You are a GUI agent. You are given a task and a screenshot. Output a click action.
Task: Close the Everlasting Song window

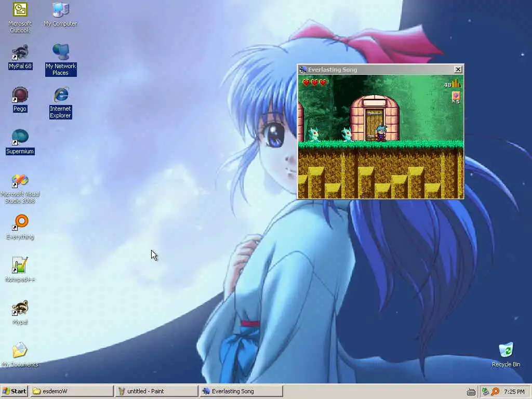(x=458, y=70)
